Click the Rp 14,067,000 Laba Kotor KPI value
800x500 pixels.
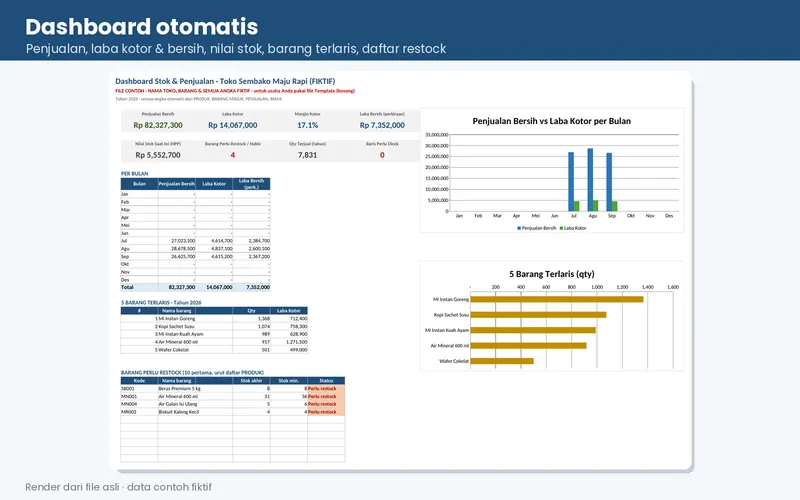coord(233,125)
